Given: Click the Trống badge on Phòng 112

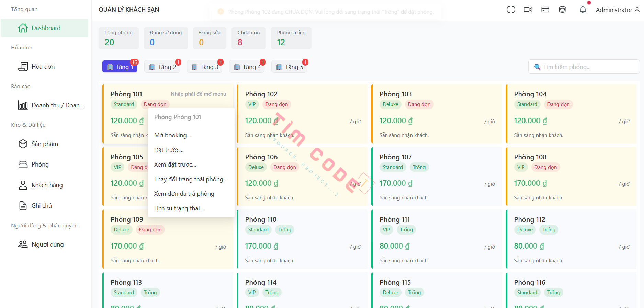Looking at the screenshot, I should (x=549, y=230).
